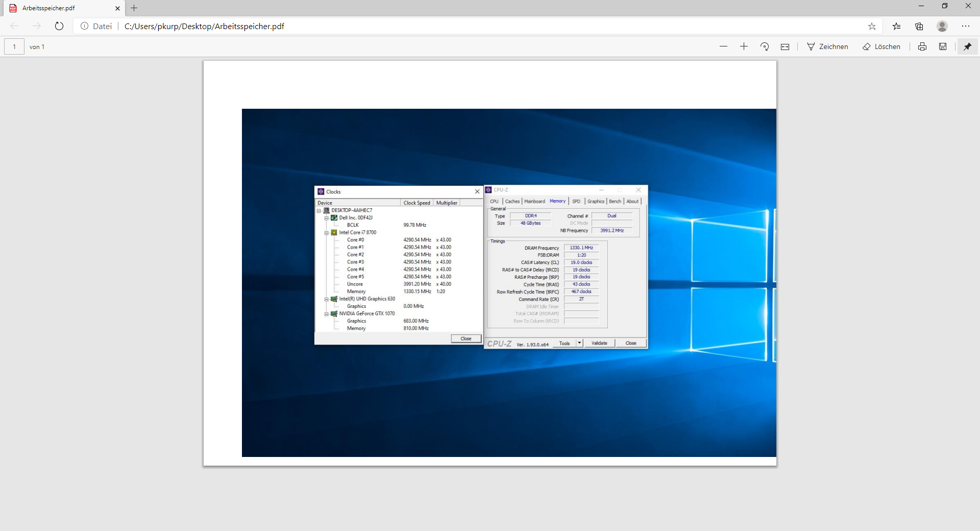Open the Graphics tab in CPU-Z

596,202
